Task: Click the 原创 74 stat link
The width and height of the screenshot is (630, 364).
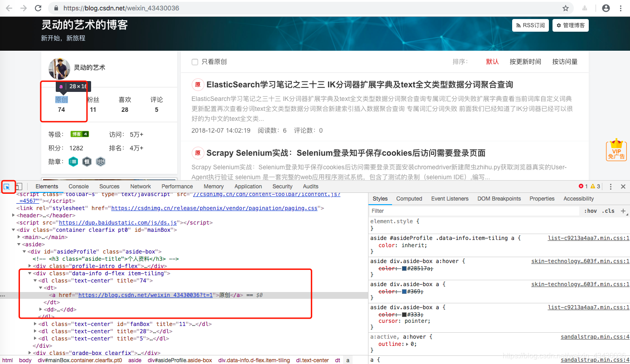Action: (x=62, y=100)
